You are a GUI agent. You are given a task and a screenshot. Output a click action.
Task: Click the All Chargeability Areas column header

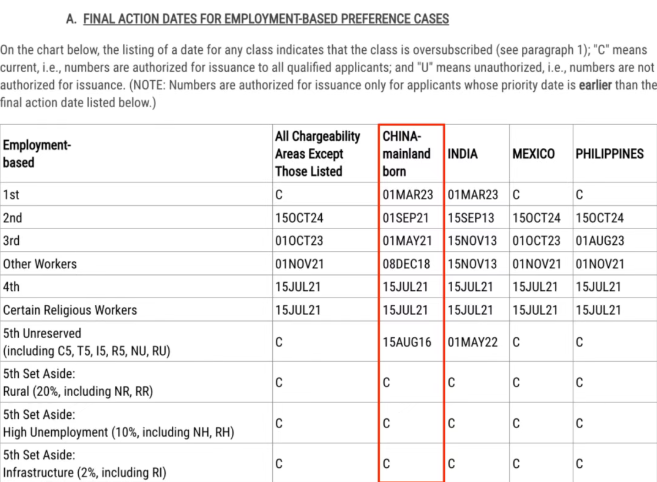pos(309,154)
